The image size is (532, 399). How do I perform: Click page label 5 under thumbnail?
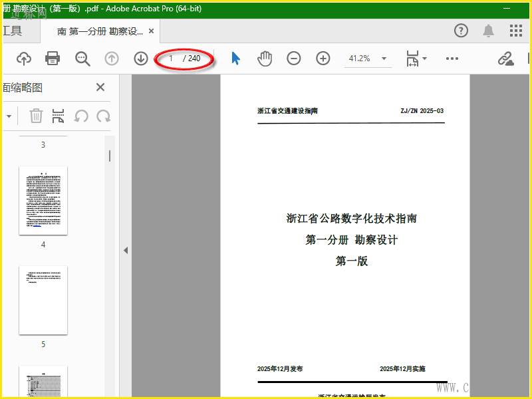pos(43,344)
